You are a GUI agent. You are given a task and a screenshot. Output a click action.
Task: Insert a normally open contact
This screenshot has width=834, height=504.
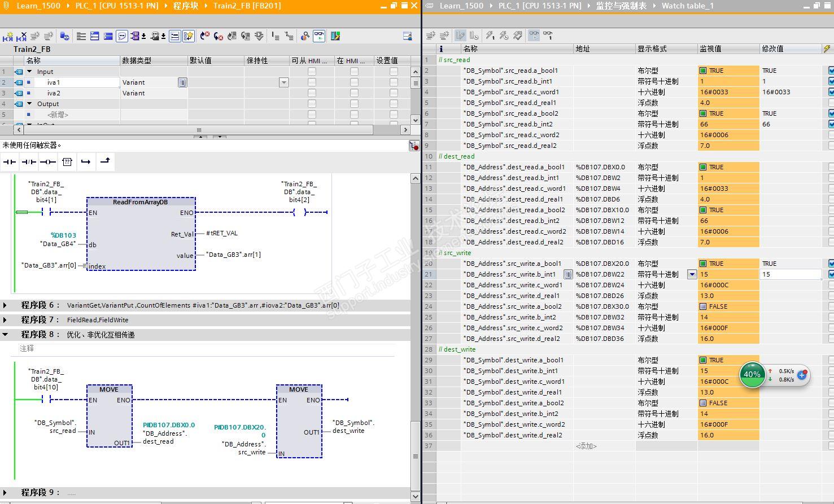pyautogui.click(x=10, y=162)
